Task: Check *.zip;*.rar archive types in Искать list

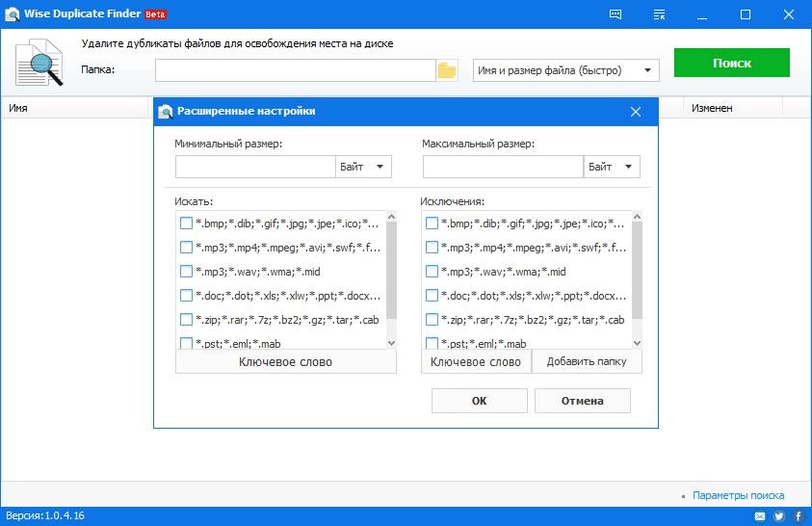Action: (x=186, y=320)
